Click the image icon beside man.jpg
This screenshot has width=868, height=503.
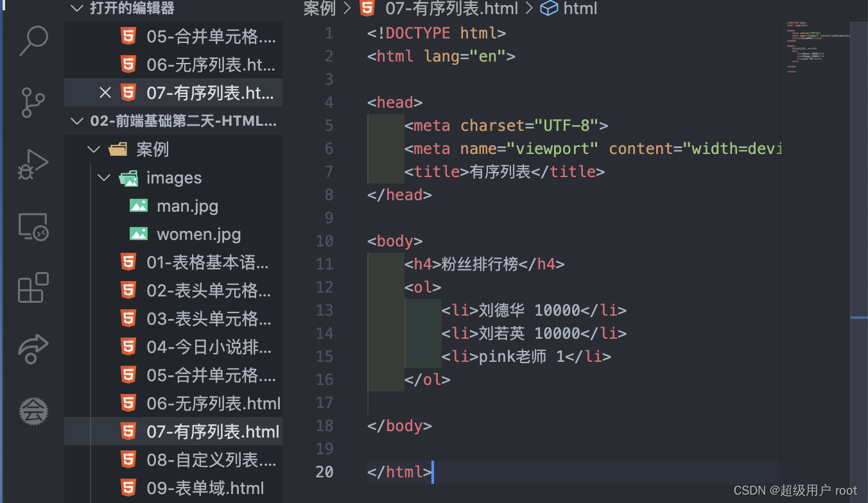coord(139,206)
